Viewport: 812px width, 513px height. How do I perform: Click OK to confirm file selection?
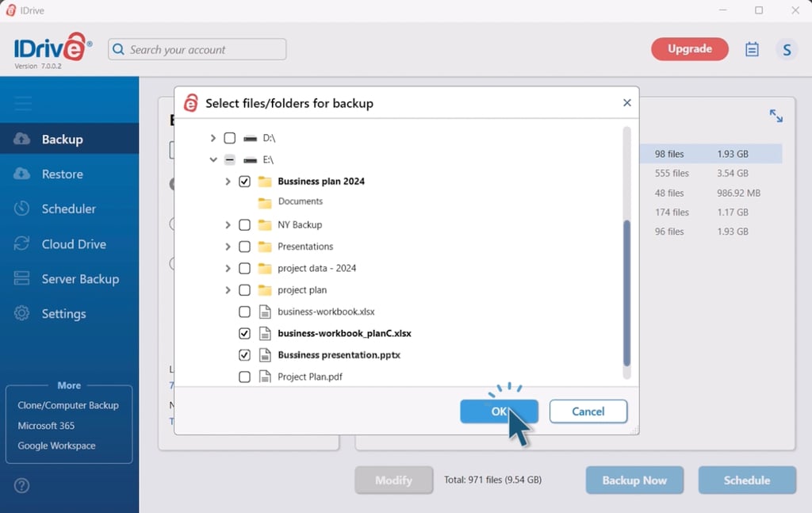click(x=499, y=412)
